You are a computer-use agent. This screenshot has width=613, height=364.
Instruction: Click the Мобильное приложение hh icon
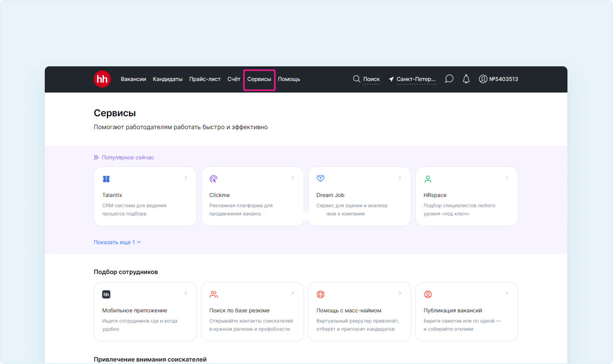[106, 295]
